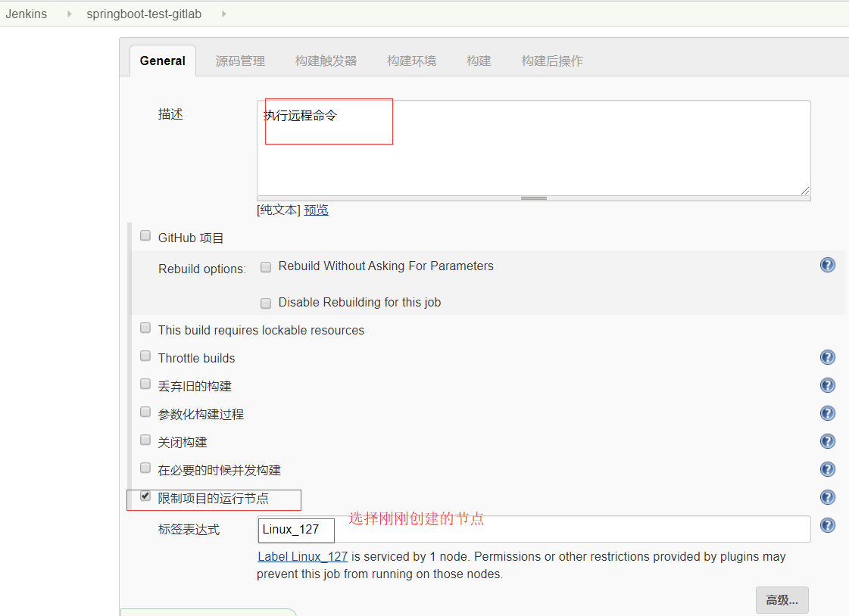Image resolution: width=849 pixels, height=616 pixels.
Task: Switch to the 构建后操作 tab
Action: (x=552, y=61)
